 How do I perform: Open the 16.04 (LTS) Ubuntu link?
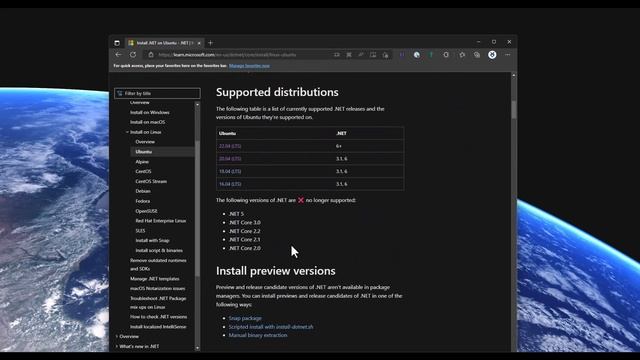230,184
